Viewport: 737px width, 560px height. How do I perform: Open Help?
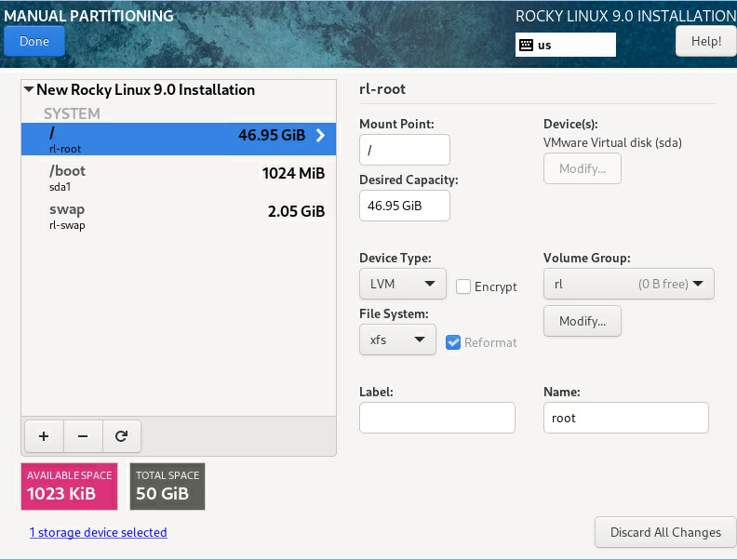tap(706, 41)
